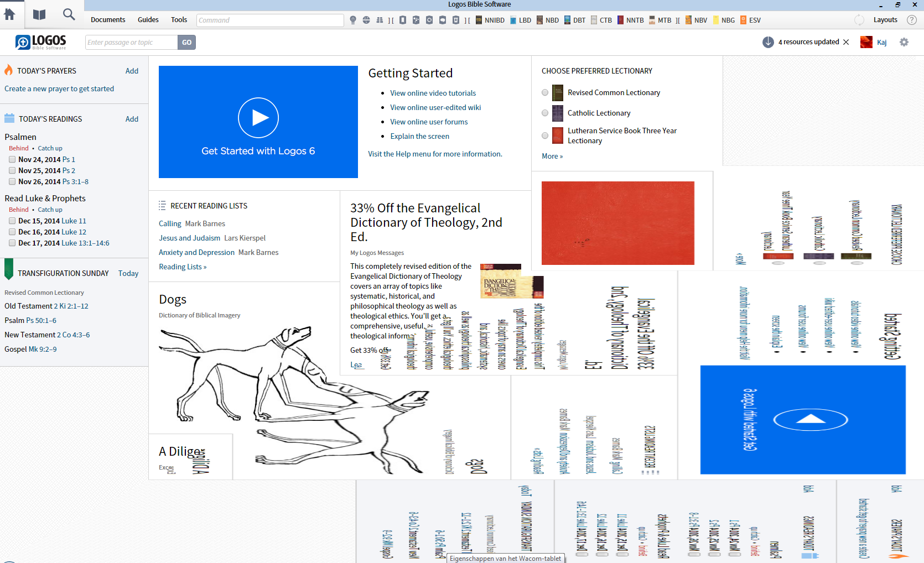The width and height of the screenshot is (924, 563).
Task: Click the Today's Readings calendar icon
Action: pos(9,118)
